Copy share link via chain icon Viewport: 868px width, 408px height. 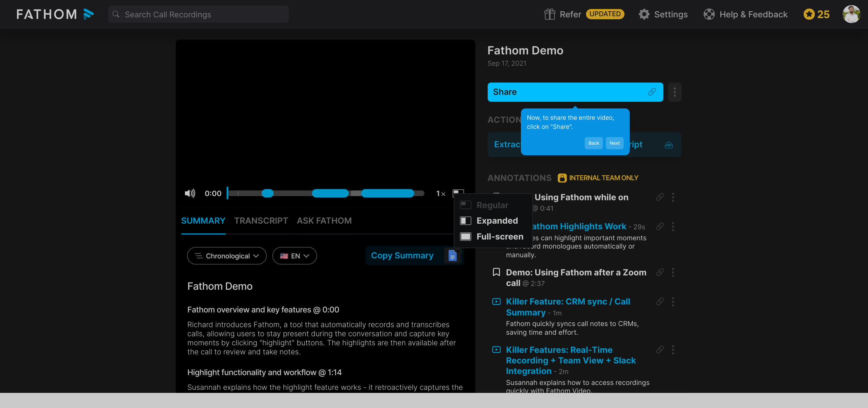click(652, 92)
